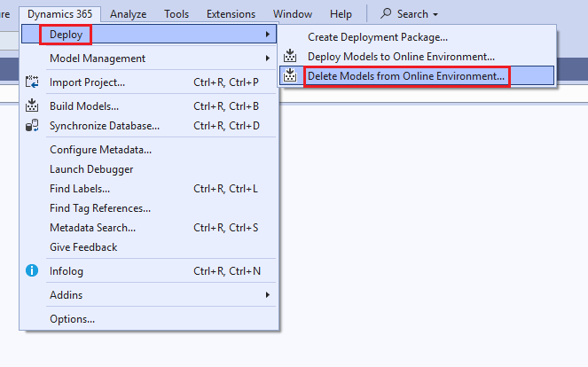Expand the Deploy submenu arrow
This screenshot has width=588, height=367.
pos(268,35)
